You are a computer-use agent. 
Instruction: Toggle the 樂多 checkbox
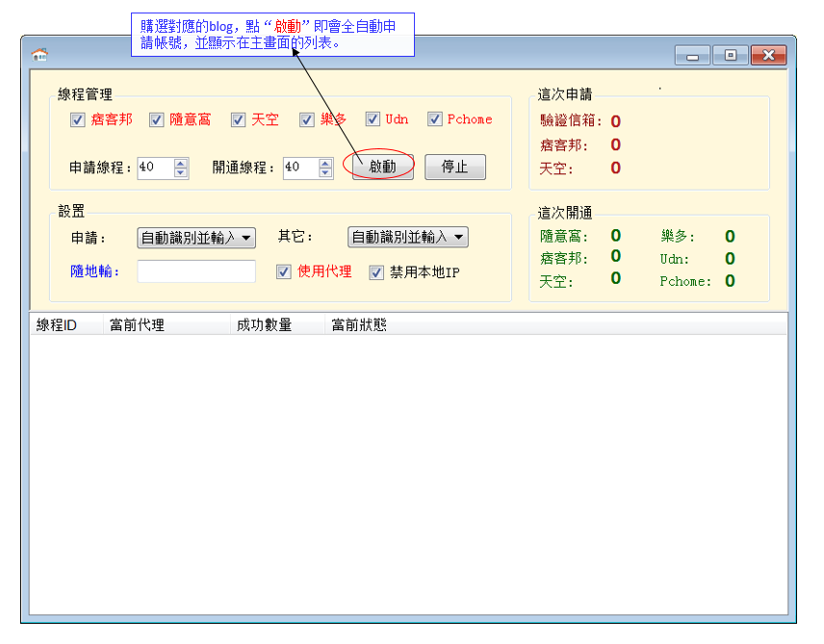click(x=307, y=120)
